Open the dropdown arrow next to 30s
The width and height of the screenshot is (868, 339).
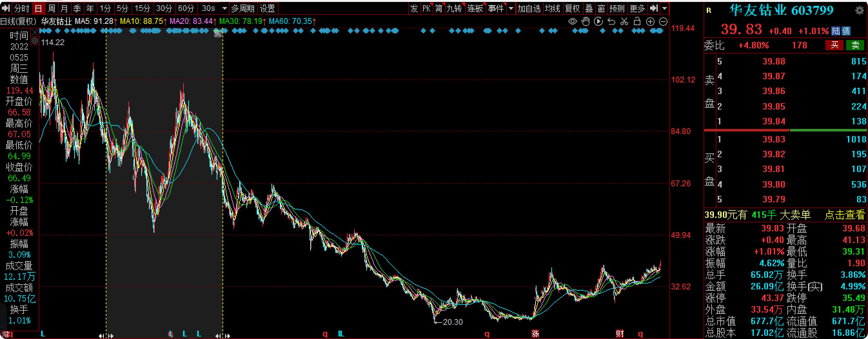[x=224, y=8]
